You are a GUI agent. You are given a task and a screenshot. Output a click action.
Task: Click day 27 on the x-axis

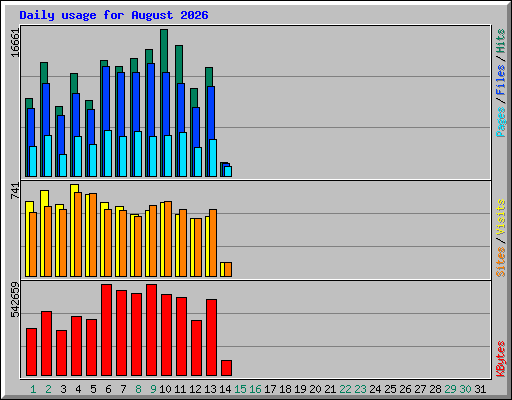coord(420,389)
